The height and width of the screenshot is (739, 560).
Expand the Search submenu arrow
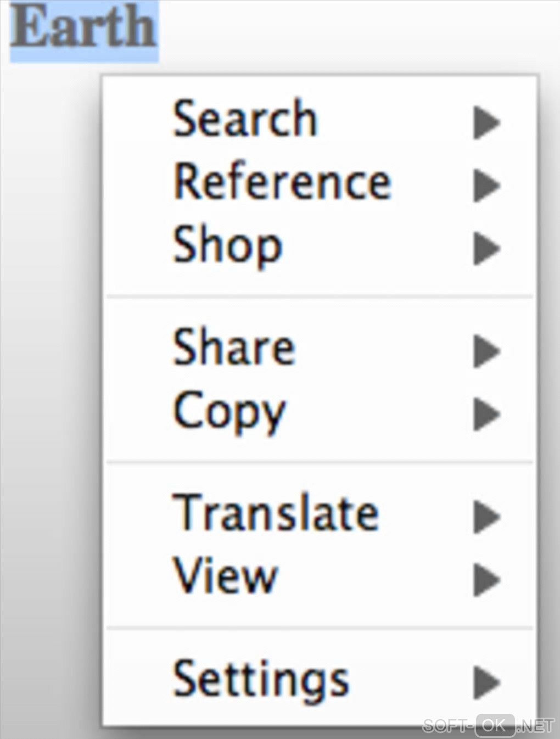(486, 122)
